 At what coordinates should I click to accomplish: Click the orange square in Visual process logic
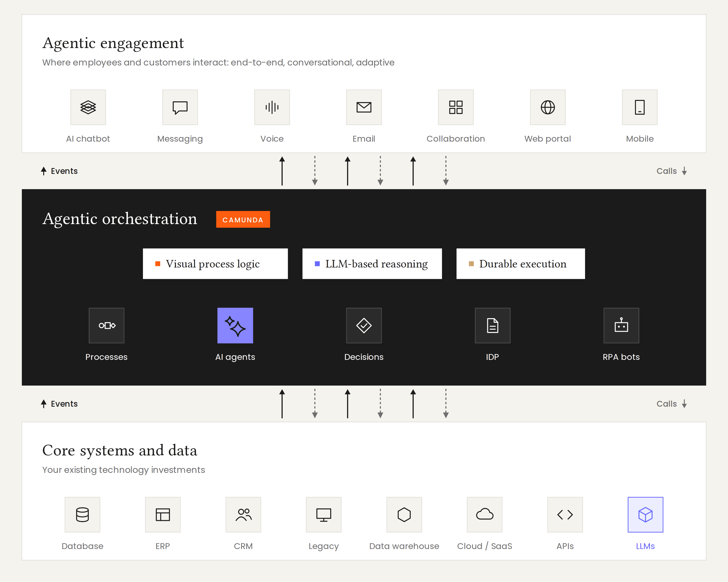[x=158, y=264]
